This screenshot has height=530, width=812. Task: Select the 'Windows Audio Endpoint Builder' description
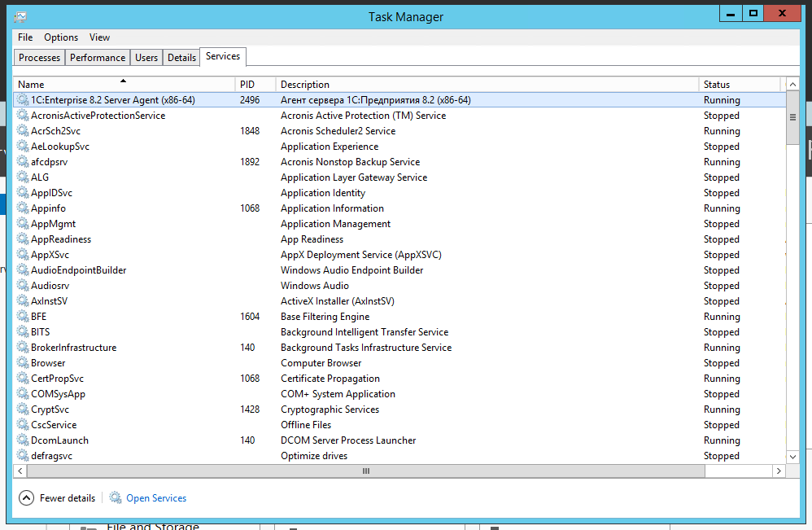coord(351,270)
